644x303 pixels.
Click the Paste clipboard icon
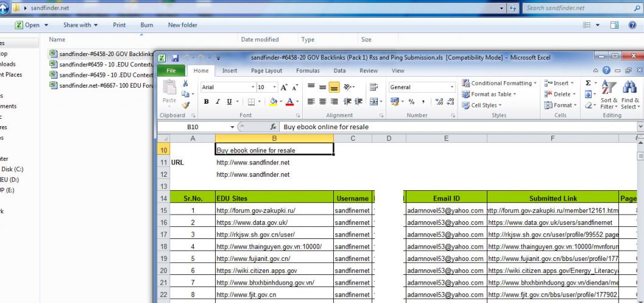click(169, 87)
